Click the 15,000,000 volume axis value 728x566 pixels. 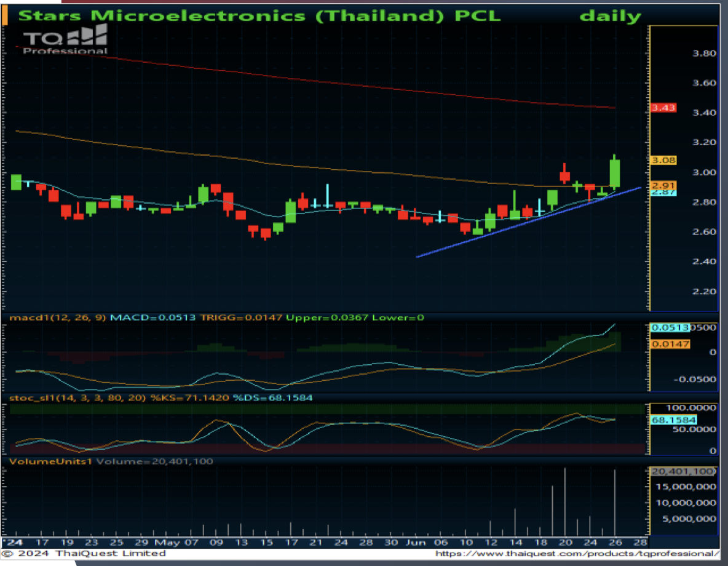[x=686, y=487]
